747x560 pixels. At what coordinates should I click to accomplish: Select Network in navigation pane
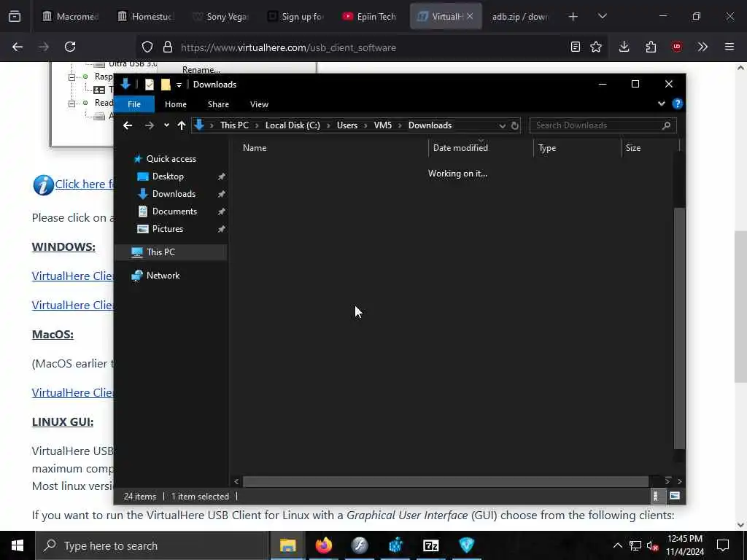163,276
